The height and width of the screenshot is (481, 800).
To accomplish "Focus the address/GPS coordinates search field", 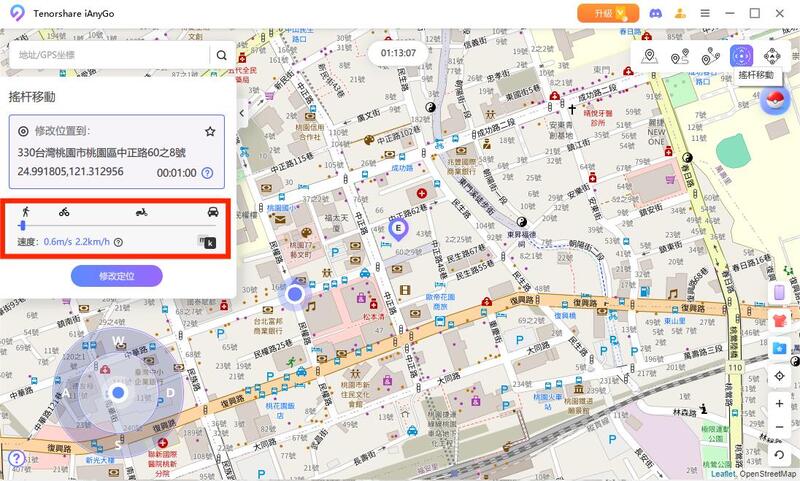I will 109,55.
